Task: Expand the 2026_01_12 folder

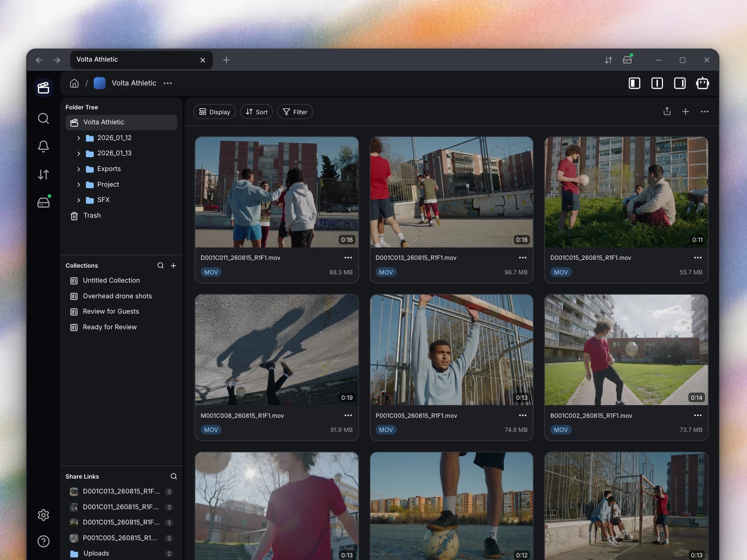Action: pos(78,138)
